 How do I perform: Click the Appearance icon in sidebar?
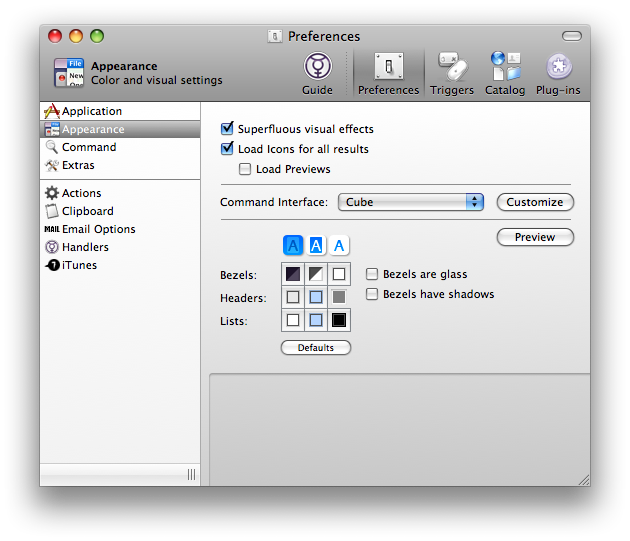tap(52, 129)
